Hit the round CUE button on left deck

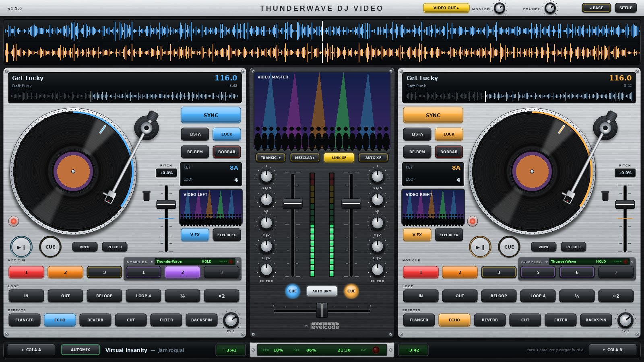click(x=50, y=247)
